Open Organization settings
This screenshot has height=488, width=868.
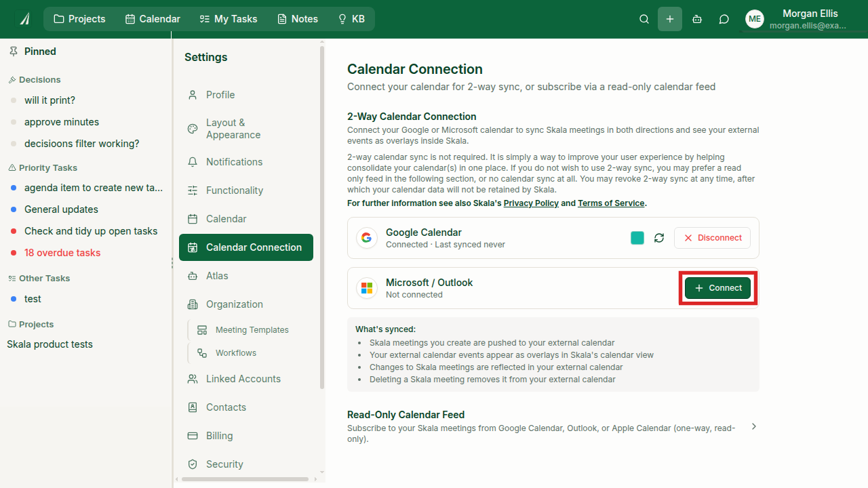pyautogui.click(x=246, y=304)
